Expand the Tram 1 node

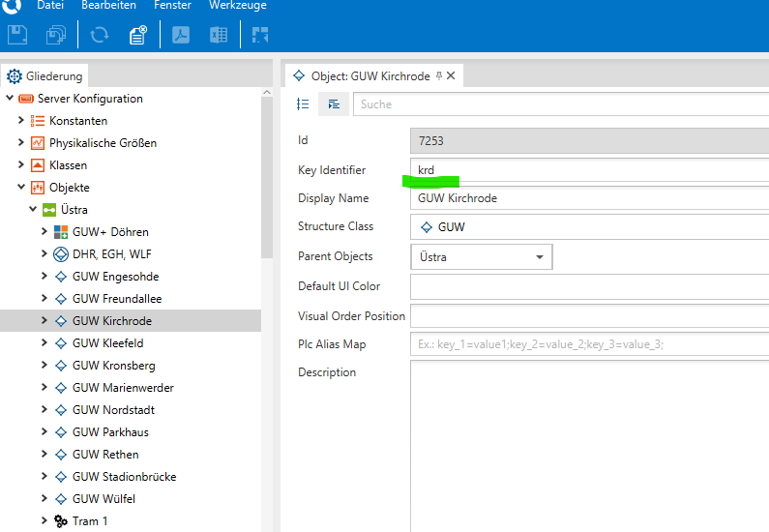[x=44, y=520]
